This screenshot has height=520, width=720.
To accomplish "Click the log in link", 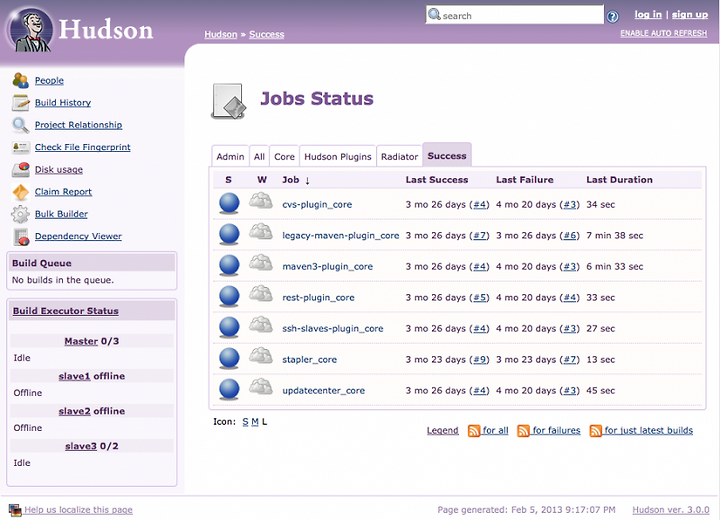I will tap(648, 14).
